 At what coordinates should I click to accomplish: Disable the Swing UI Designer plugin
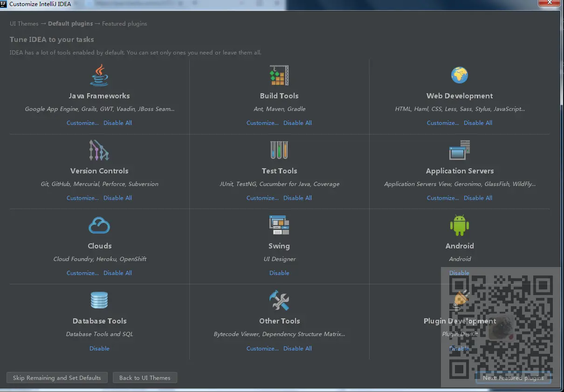pyautogui.click(x=279, y=273)
